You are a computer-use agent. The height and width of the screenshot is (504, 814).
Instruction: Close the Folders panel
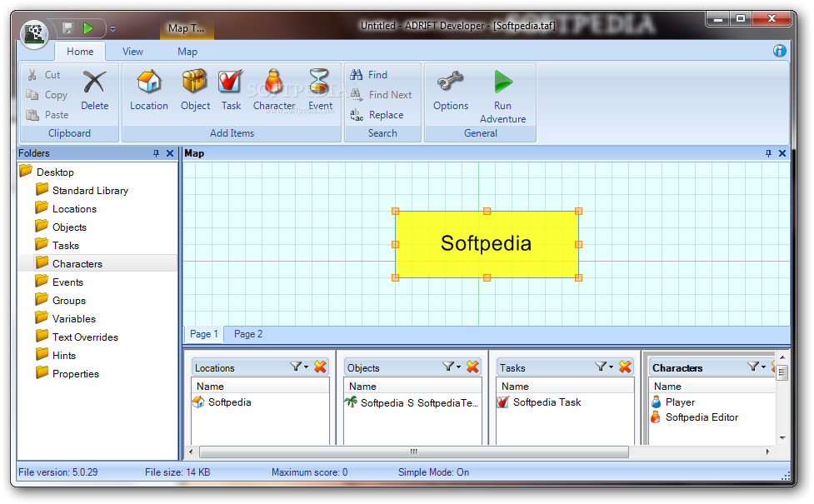(170, 153)
